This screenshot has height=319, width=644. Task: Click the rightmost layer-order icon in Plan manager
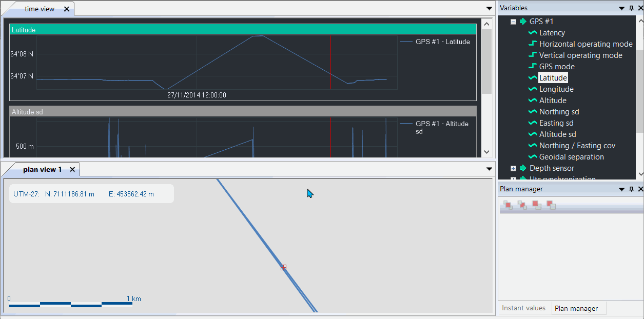pyautogui.click(x=551, y=205)
